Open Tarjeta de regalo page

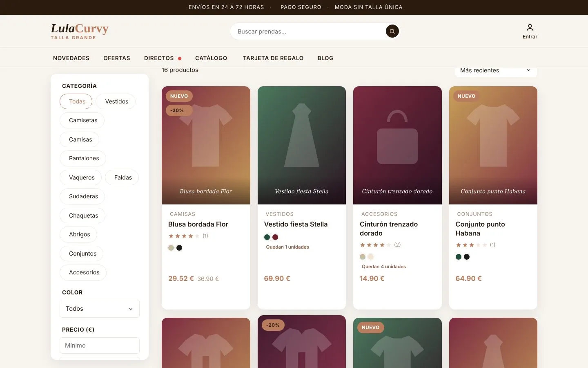(x=273, y=58)
